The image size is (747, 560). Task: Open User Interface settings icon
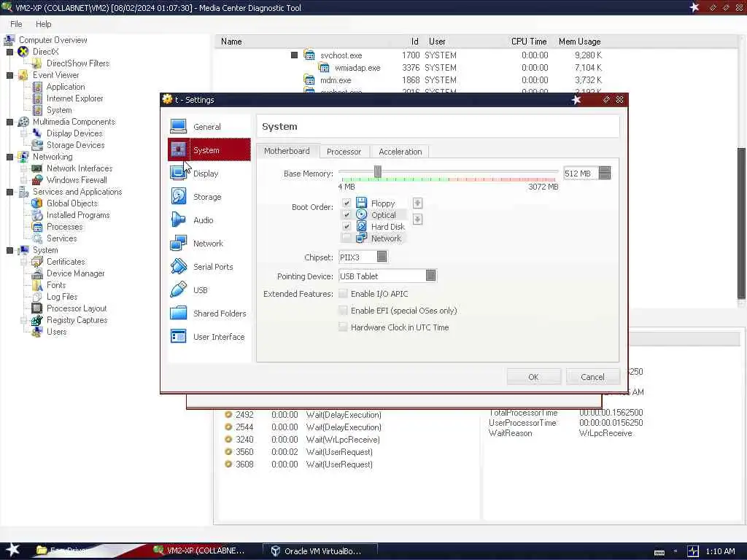[178, 337]
